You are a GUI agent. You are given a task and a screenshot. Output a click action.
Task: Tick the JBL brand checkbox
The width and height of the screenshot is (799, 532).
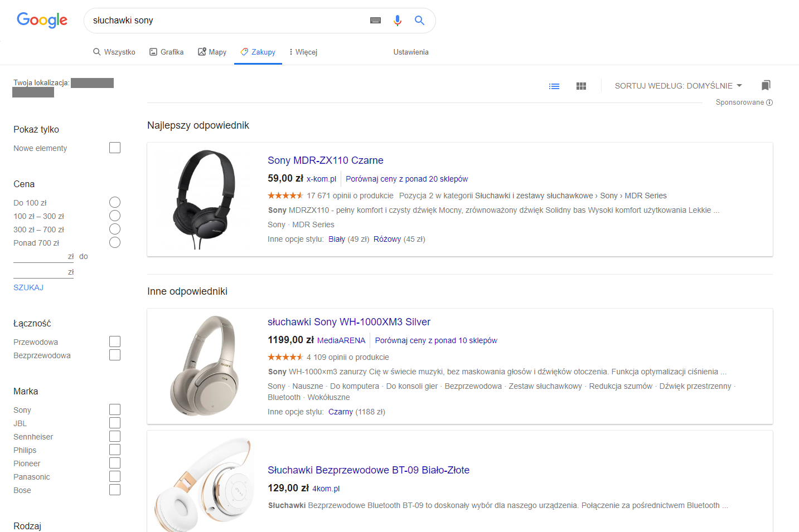point(115,423)
